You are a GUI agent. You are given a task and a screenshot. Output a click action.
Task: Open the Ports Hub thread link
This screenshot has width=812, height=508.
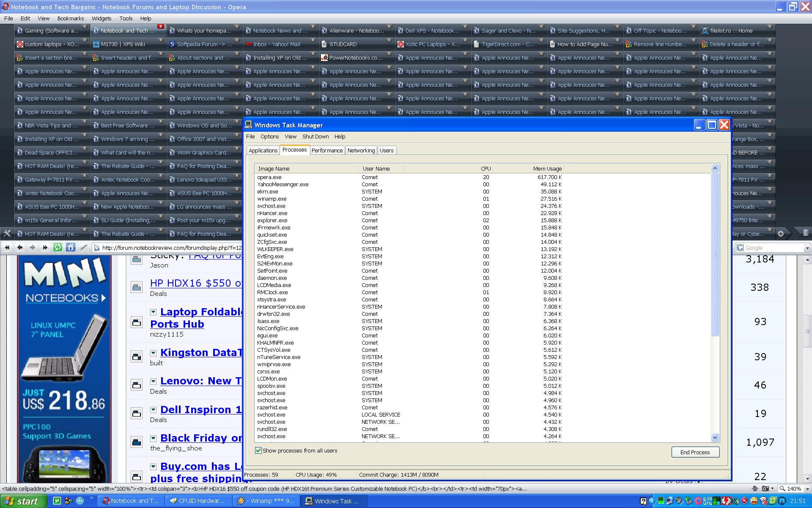tap(177, 324)
